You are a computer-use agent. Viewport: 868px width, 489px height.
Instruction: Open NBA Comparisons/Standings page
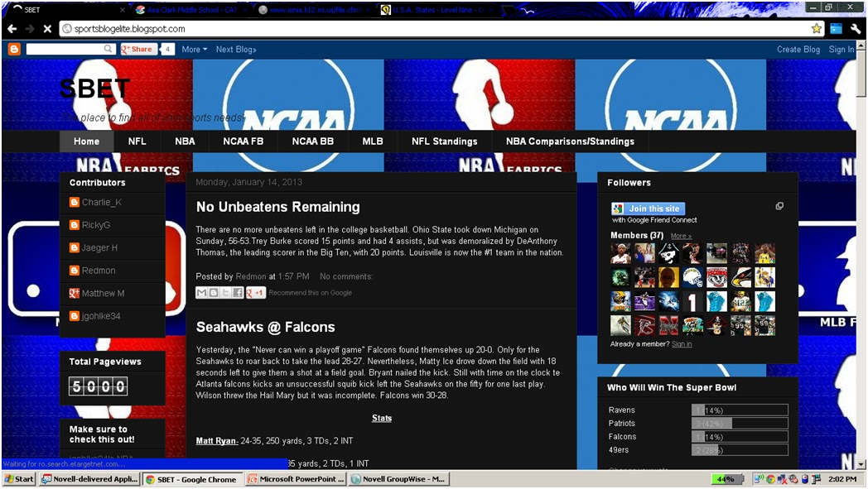pyautogui.click(x=570, y=141)
